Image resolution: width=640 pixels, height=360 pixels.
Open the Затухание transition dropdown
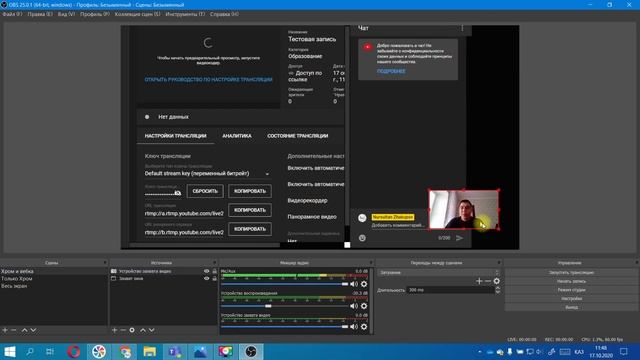pos(439,272)
